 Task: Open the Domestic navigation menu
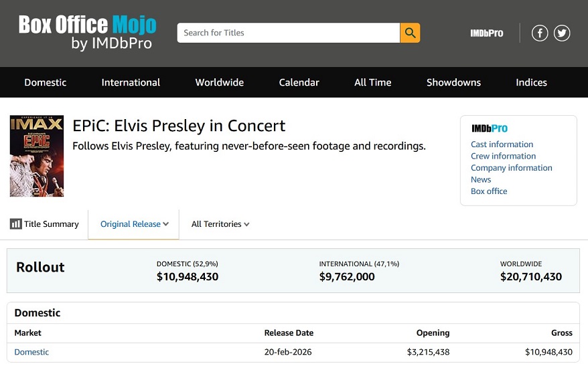(46, 82)
